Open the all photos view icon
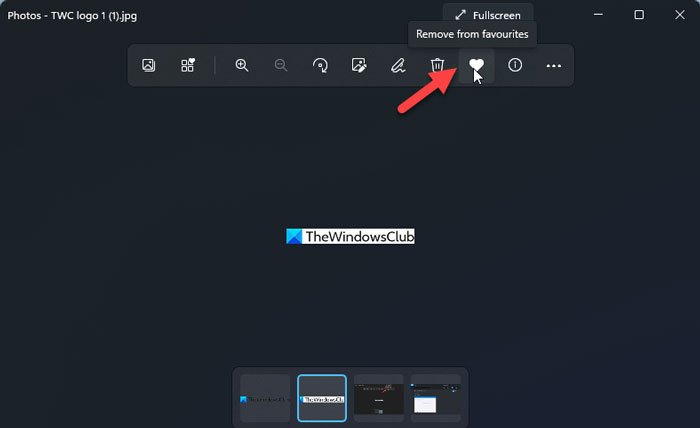 pos(149,66)
